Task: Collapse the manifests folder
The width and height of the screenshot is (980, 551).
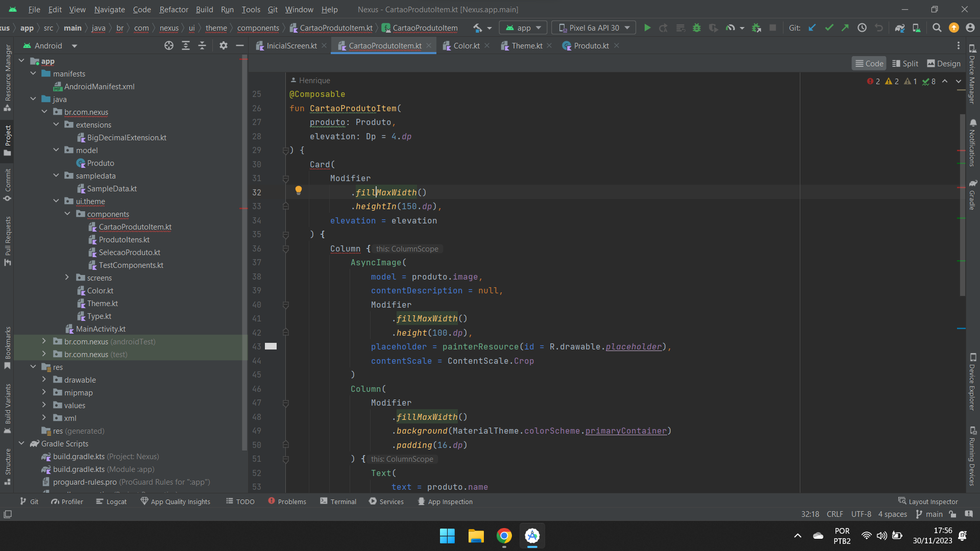Action: (33, 73)
